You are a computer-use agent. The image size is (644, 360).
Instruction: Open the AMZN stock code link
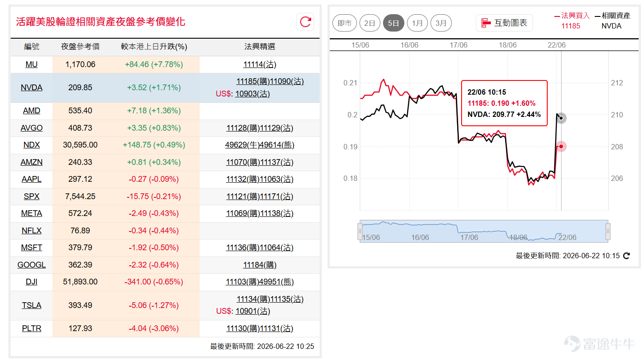32,162
